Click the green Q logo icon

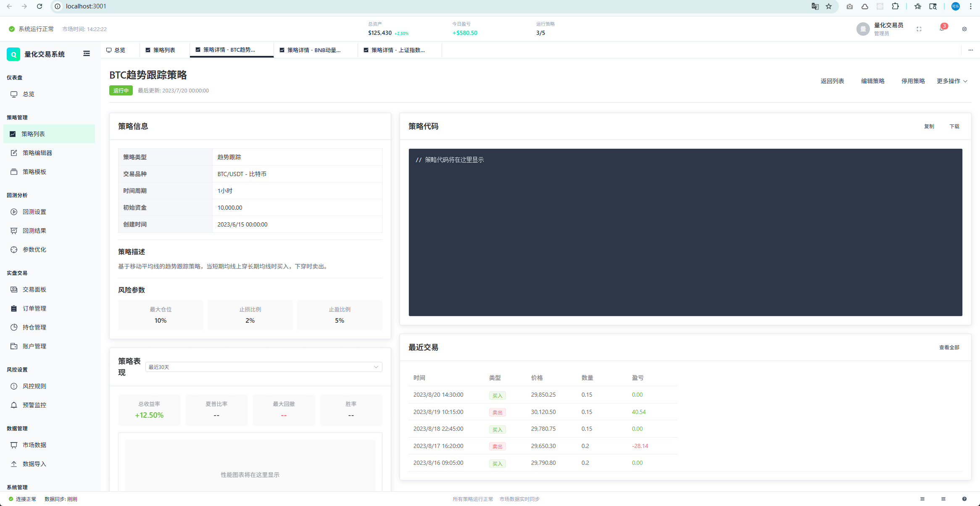pos(13,54)
